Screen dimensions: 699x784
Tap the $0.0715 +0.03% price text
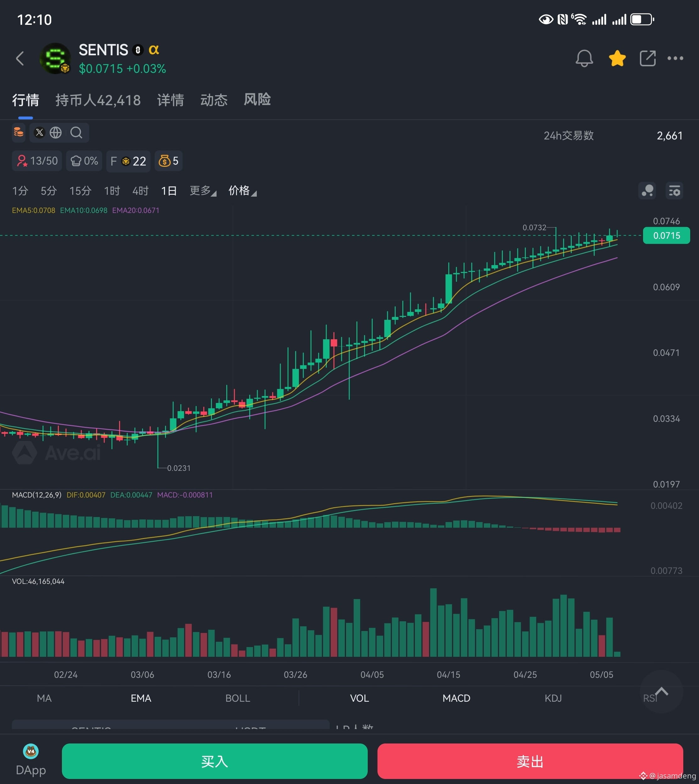coord(122,69)
